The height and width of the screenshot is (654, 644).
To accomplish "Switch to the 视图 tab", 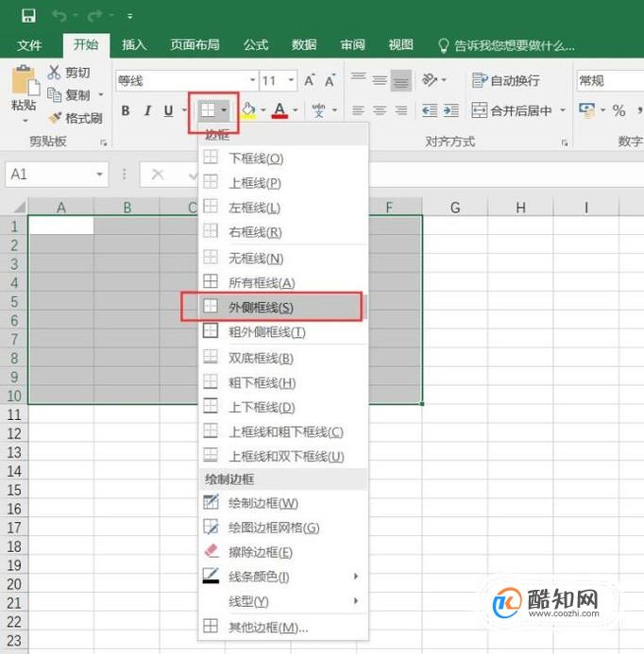I will click(401, 44).
